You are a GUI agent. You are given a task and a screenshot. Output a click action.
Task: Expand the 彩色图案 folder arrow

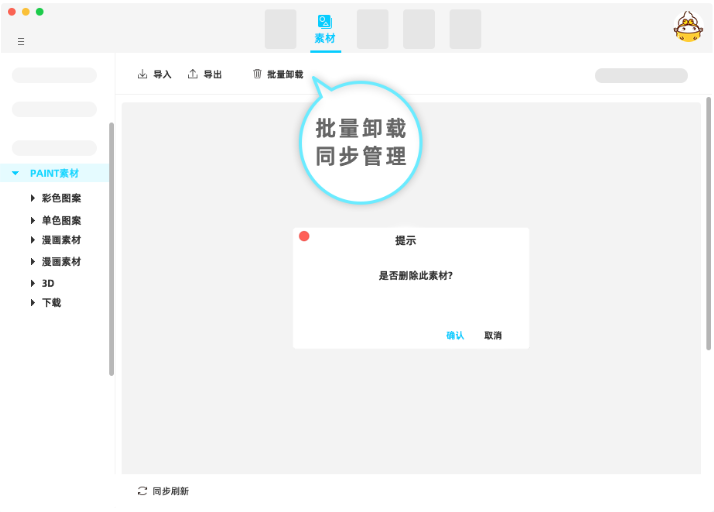[33, 198]
